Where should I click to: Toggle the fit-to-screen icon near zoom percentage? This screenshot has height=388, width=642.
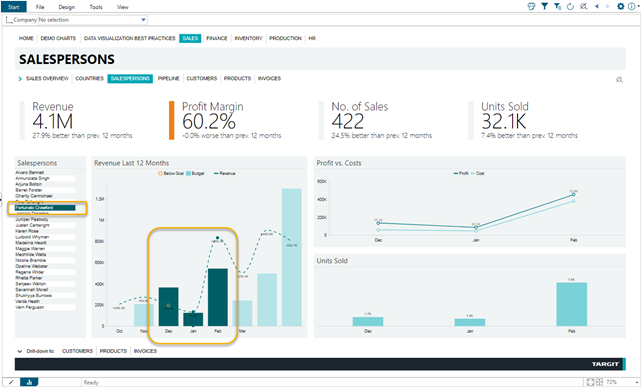coord(590,382)
